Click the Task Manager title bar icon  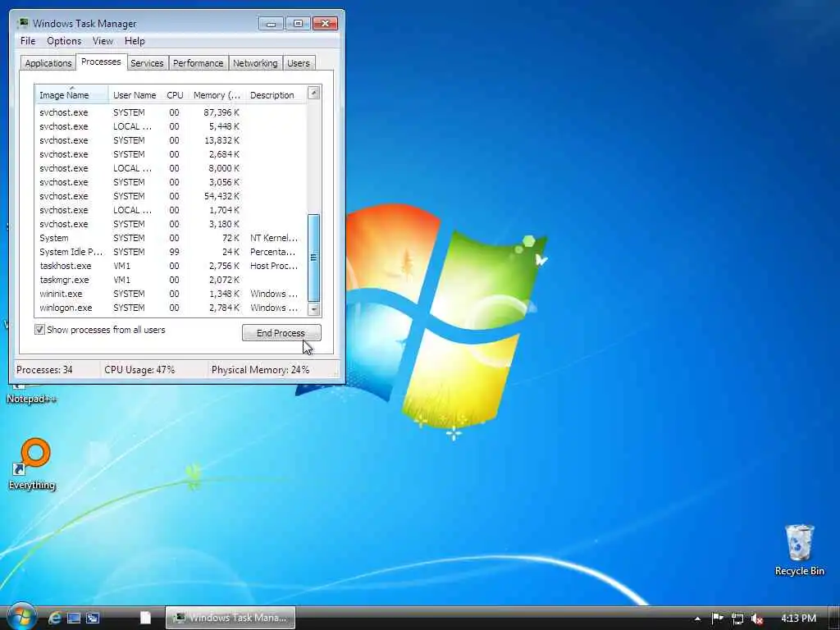click(x=23, y=23)
